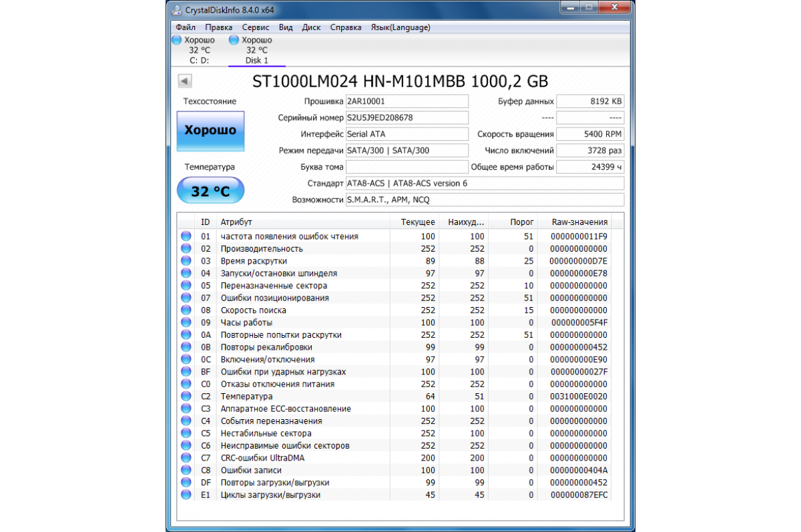Click the Техсостояние label
Viewport: 801px width, 532px height.
click(210, 101)
